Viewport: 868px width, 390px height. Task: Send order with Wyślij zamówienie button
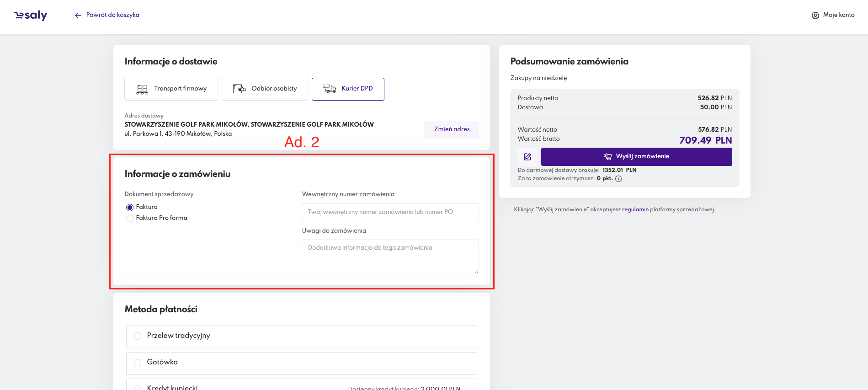pyautogui.click(x=636, y=157)
